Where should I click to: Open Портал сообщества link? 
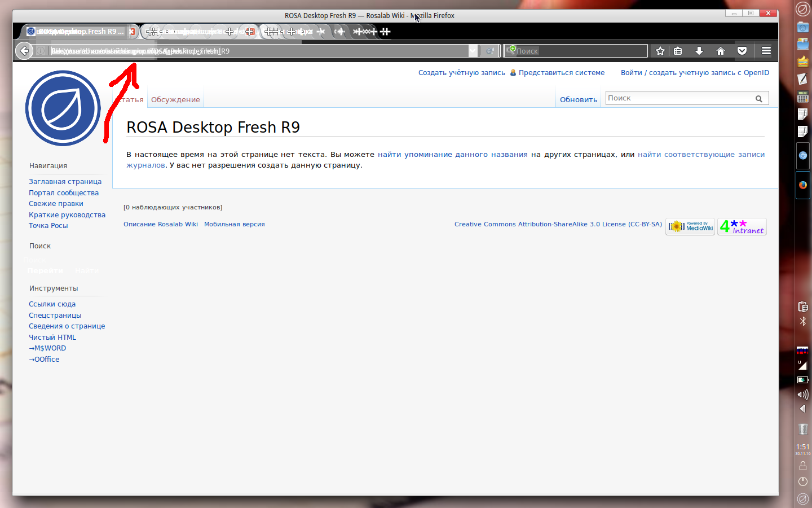64,193
